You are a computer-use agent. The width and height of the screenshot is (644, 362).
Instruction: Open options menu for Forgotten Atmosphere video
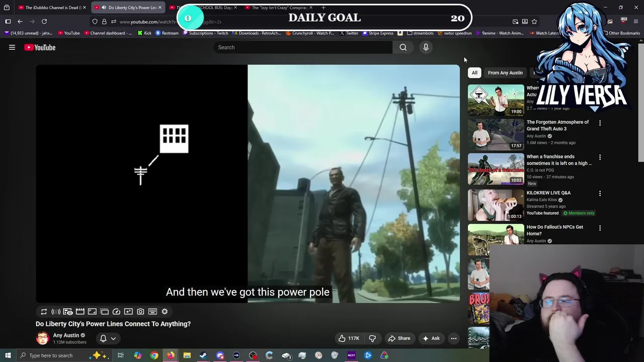pyautogui.click(x=600, y=123)
